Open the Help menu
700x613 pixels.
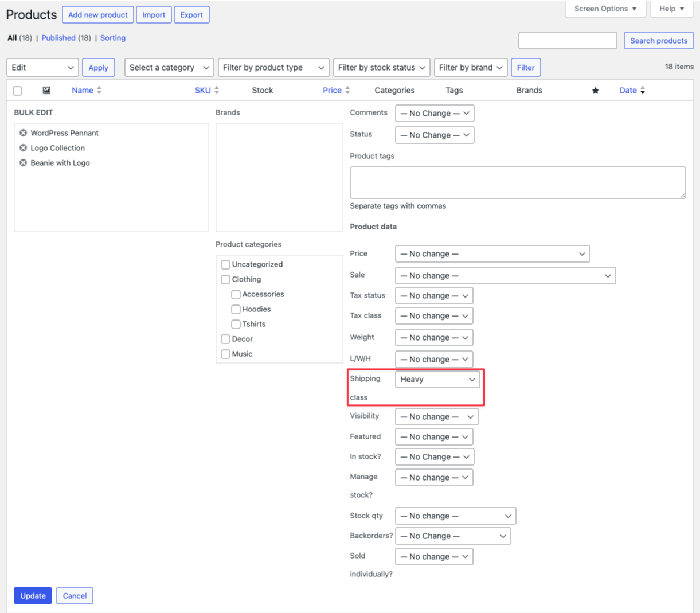(x=671, y=9)
